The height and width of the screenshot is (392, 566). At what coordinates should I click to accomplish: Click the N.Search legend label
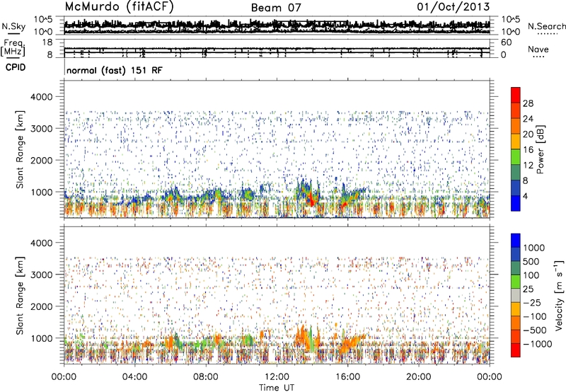coord(546,26)
